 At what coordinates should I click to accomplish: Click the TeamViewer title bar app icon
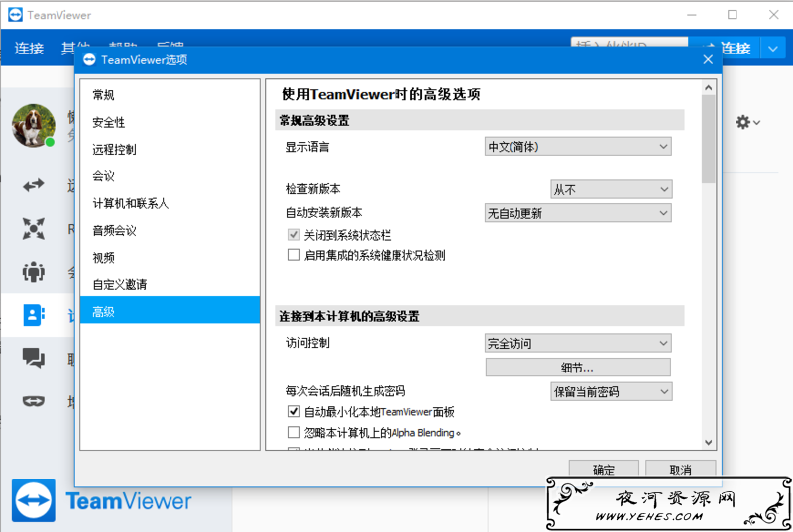15,15
